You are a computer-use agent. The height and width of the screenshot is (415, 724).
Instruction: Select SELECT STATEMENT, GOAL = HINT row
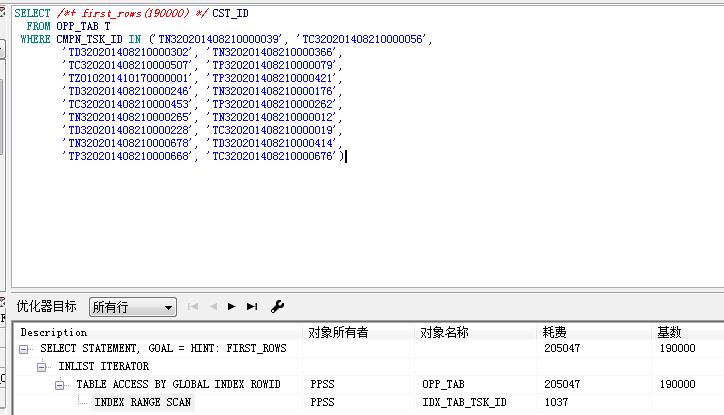click(x=163, y=348)
